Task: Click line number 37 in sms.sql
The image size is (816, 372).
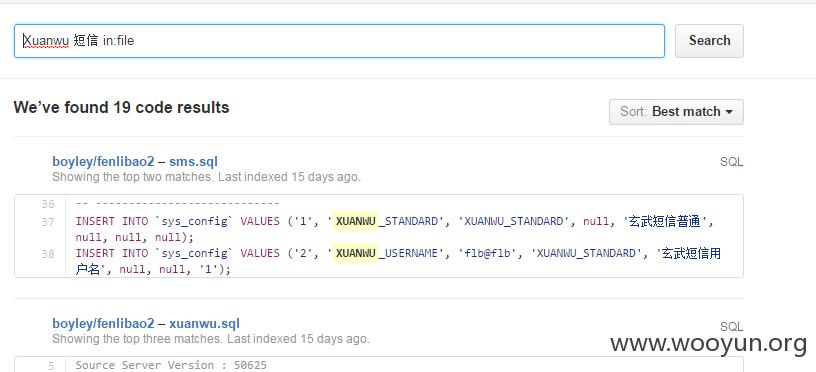Action: coord(47,222)
